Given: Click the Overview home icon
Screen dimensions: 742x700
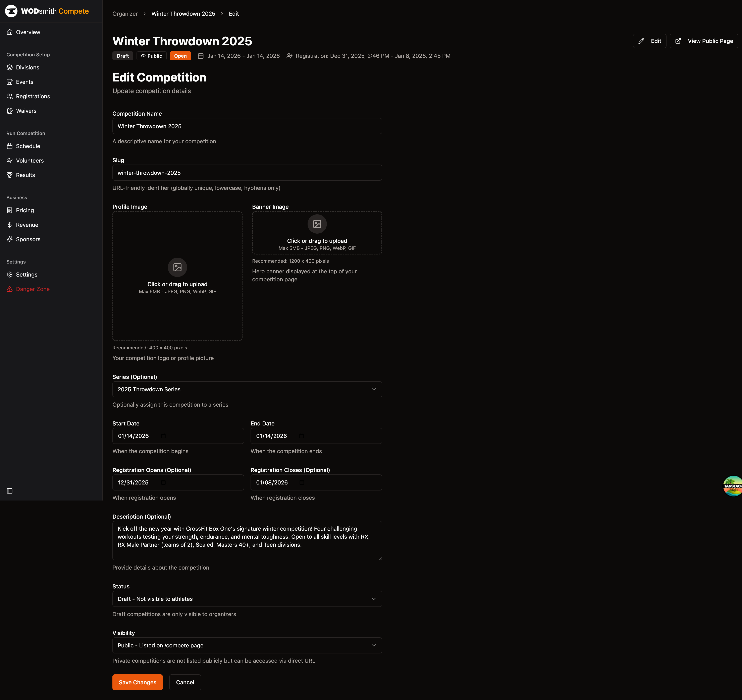Looking at the screenshot, I should click(x=10, y=32).
